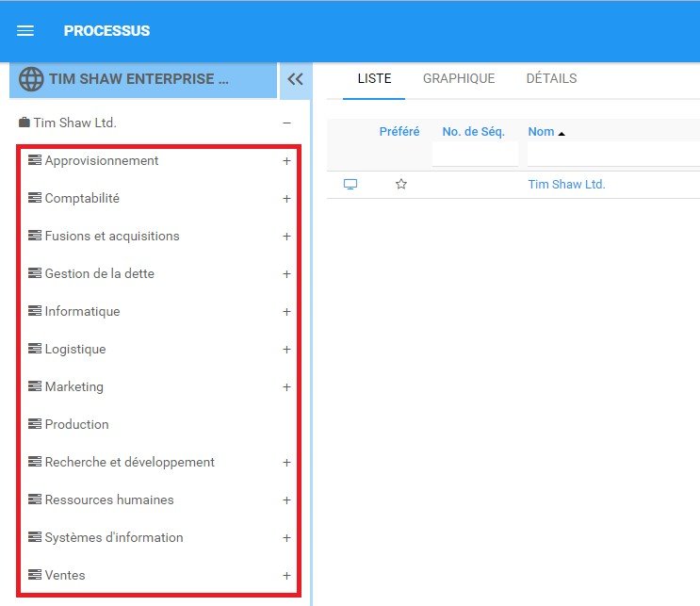Viewport: 700px width, 606px height.
Task: Select Tim Shaw Enterprise header in tree panel
Action: (x=143, y=79)
